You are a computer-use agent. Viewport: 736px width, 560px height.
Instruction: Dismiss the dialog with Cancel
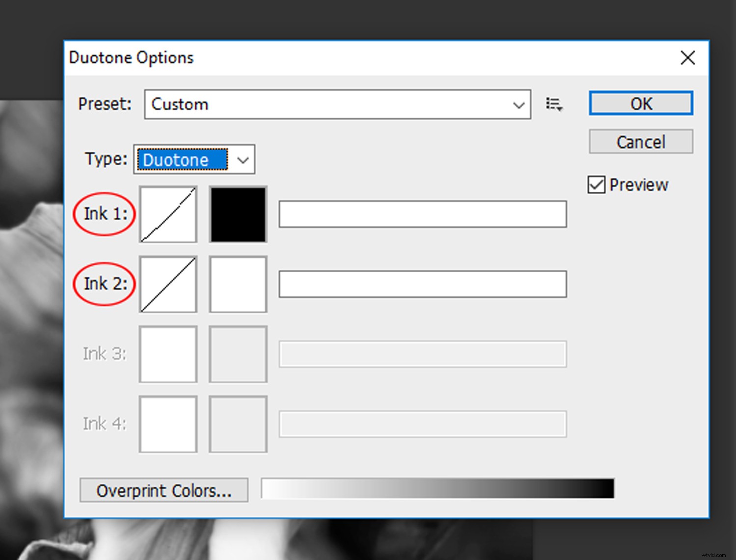640,142
